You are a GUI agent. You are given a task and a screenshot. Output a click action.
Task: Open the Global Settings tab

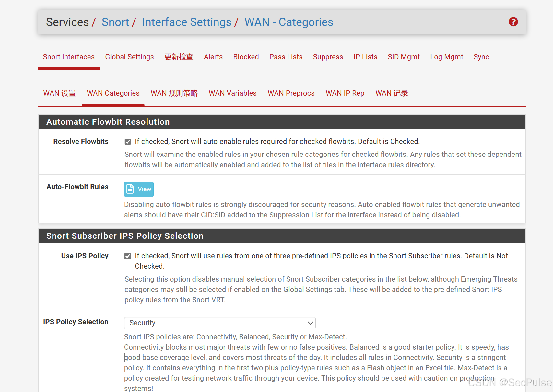(129, 57)
